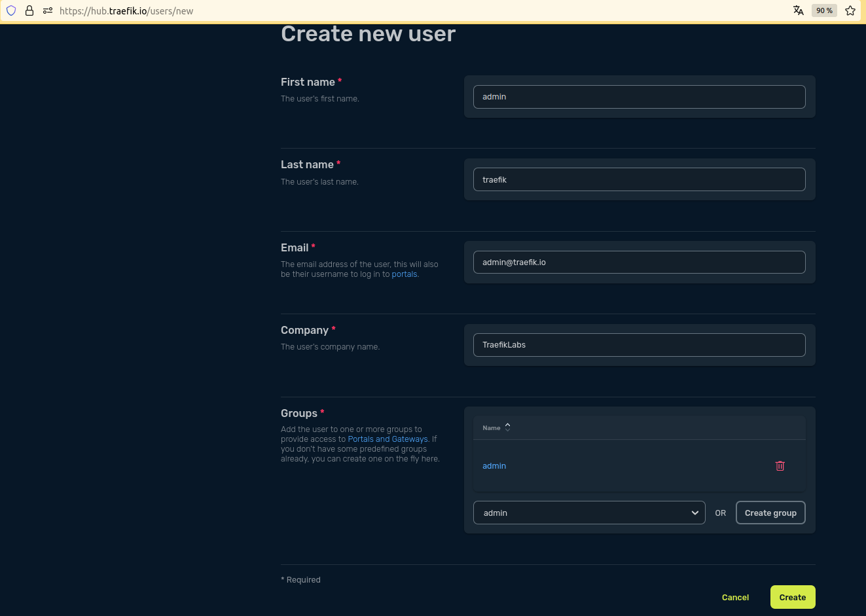
Task: Click the Portals and Gateways link
Action: (x=388, y=439)
